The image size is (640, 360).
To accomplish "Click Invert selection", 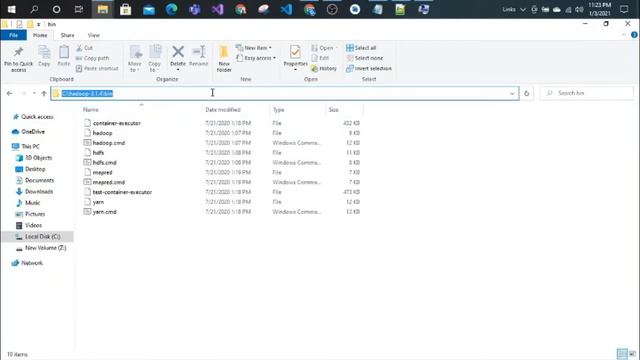I will [369, 69].
